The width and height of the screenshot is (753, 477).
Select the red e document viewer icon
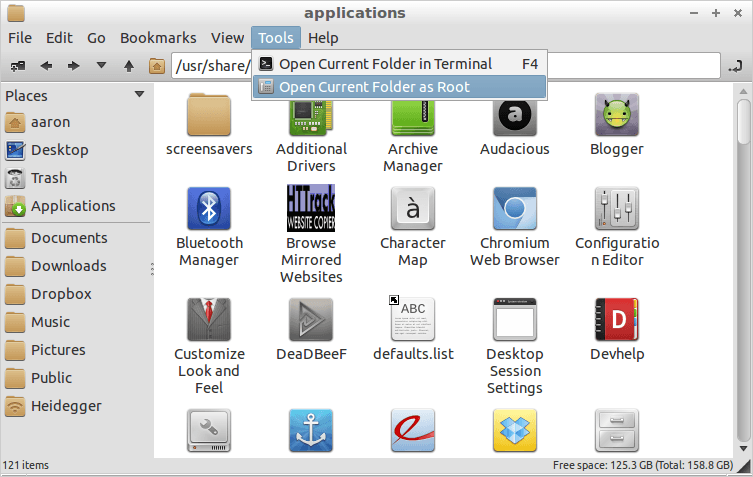(413, 430)
